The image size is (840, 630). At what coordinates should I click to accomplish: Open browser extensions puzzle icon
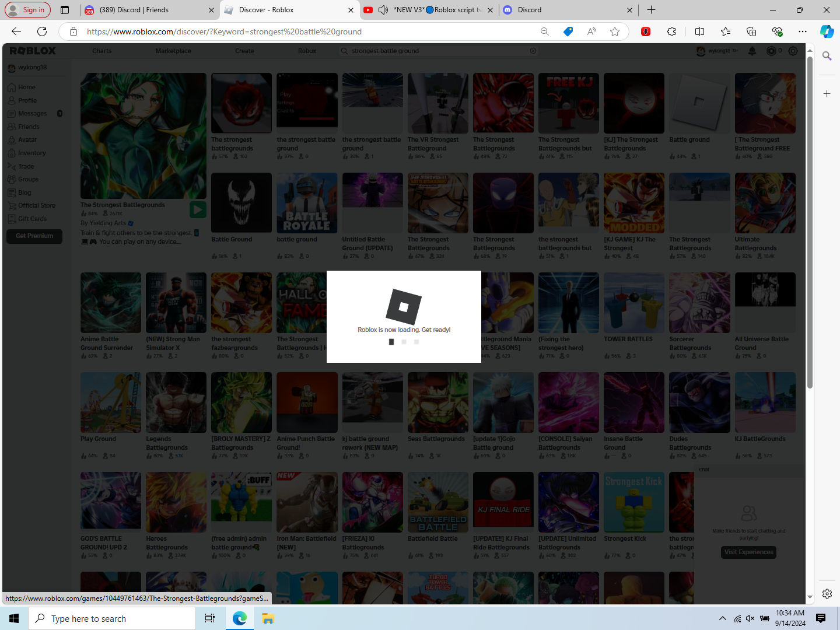coord(672,32)
